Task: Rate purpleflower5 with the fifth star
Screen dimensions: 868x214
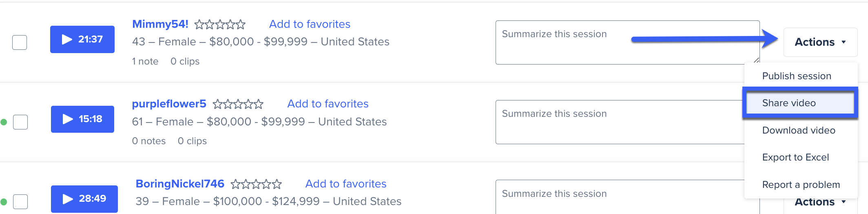Action: (259, 104)
